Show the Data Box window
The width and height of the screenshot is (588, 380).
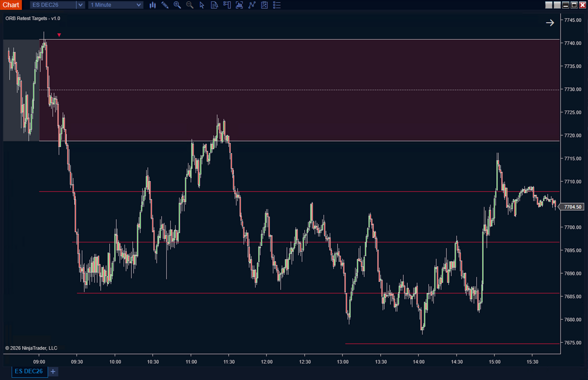[214, 5]
